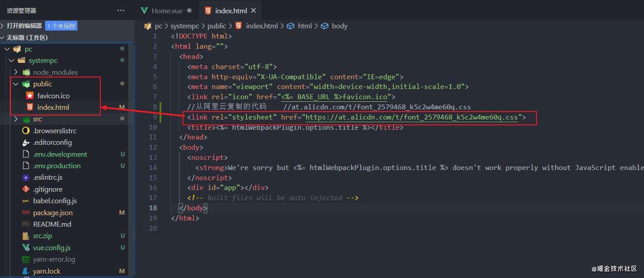Open the .eslintrc.js file

(x=48, y=178)
